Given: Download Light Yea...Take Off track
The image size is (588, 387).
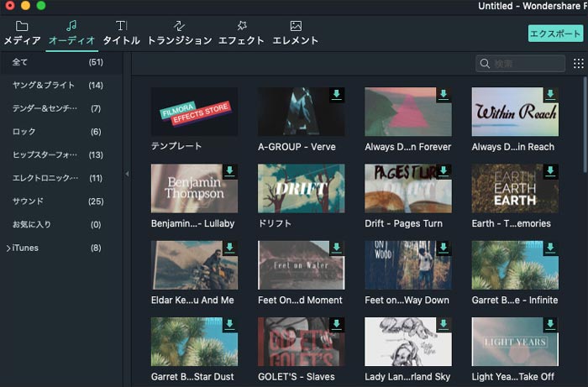Looking at the screenshot, I should coord(550,325).
